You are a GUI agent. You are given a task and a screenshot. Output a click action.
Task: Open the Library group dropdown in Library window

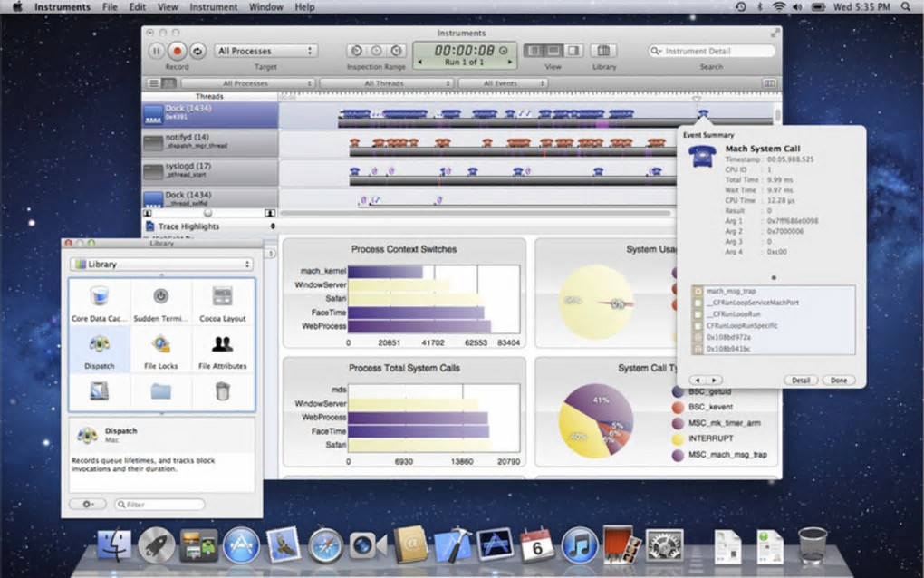pos(161,264)
